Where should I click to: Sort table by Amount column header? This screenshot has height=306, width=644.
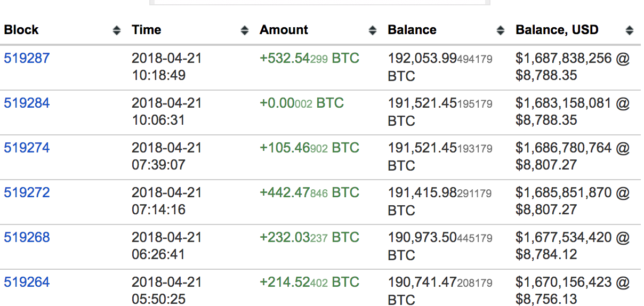284,30
